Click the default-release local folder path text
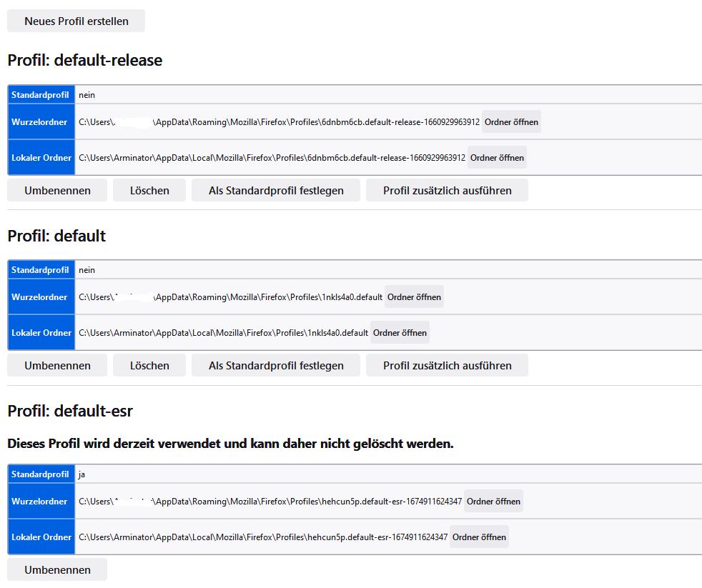Screen dimensions: 702x588 pos(272,158)
